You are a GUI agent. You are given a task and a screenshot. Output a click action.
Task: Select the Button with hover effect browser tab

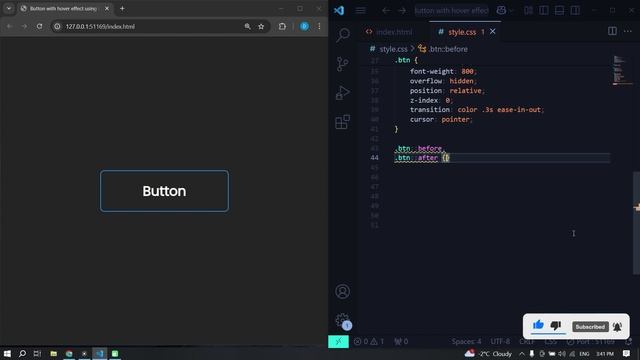[62, 8]
